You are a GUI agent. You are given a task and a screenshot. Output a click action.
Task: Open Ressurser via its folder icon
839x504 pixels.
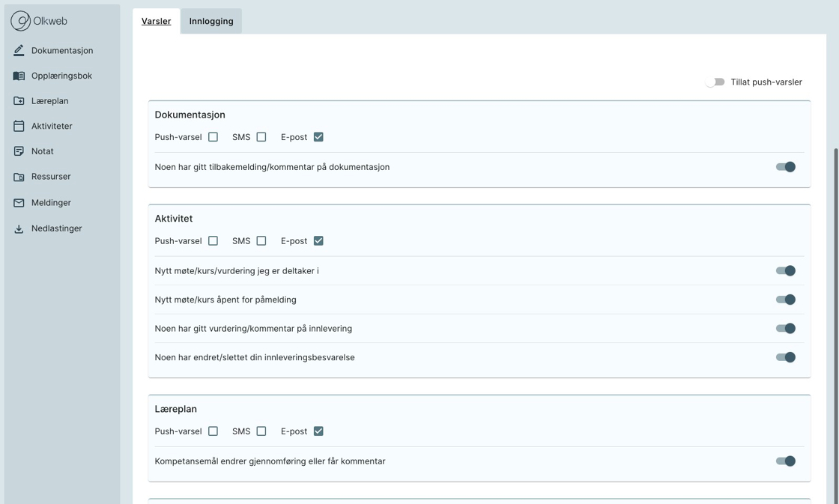19,177
